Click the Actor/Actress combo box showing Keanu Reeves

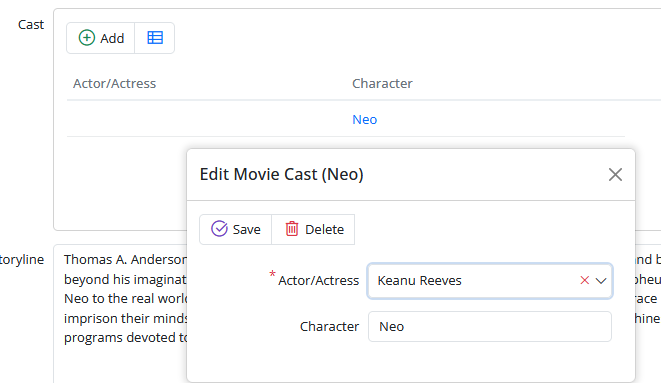[489, 281]
